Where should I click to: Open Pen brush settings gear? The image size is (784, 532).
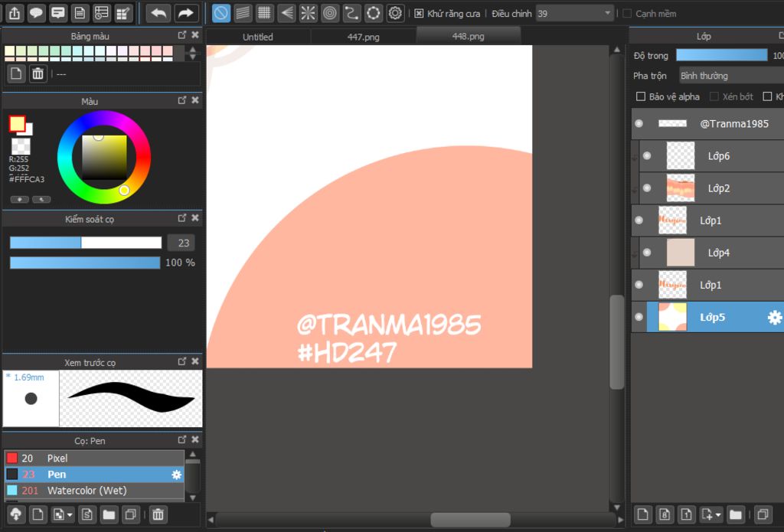[x=177, y=475]
